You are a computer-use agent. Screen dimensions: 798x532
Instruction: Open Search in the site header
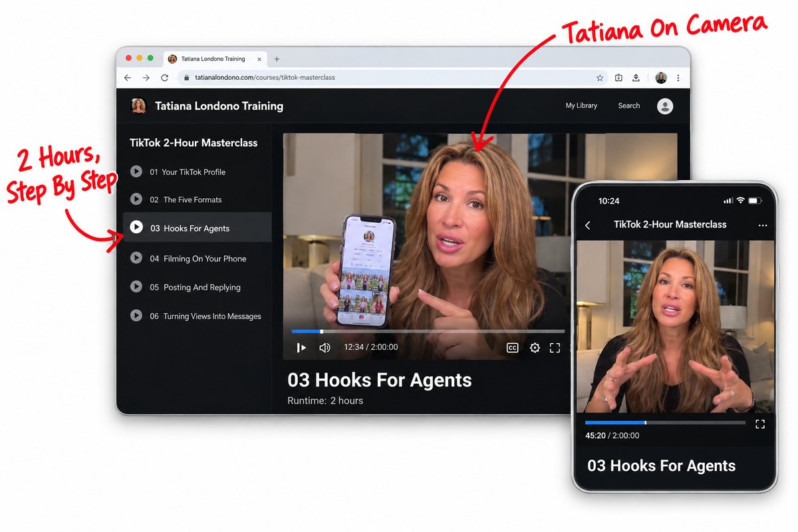pos(629,106)
